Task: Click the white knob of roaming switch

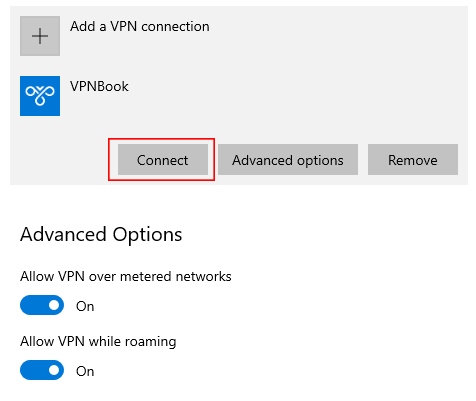Action: coord(54,370)
